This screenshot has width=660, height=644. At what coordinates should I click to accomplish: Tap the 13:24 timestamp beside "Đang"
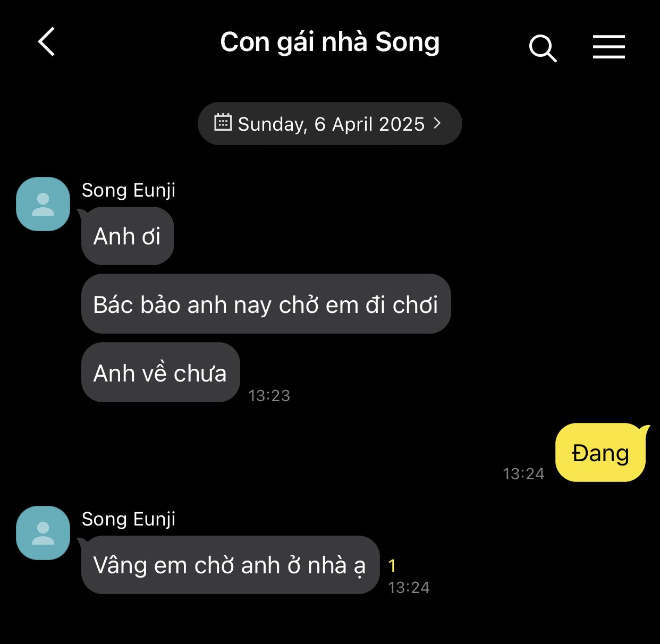click(523, 474)
